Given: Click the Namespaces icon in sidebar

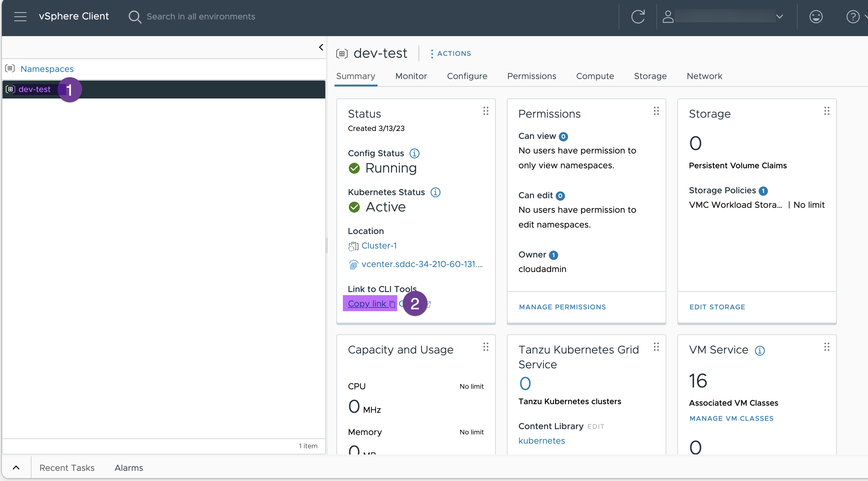Looking at the screenshot, I should tap(10, 68).
